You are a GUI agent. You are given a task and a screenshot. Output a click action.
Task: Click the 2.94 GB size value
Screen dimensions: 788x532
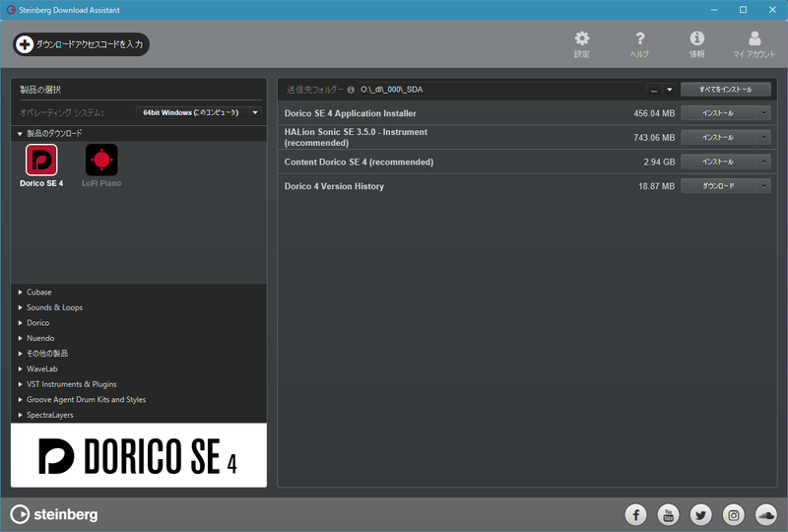659,162
